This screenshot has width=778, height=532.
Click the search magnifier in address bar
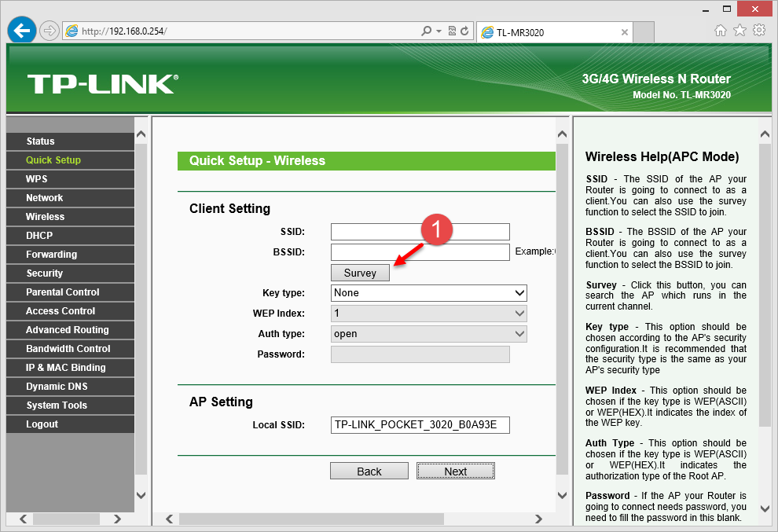(x=426, y=31)
